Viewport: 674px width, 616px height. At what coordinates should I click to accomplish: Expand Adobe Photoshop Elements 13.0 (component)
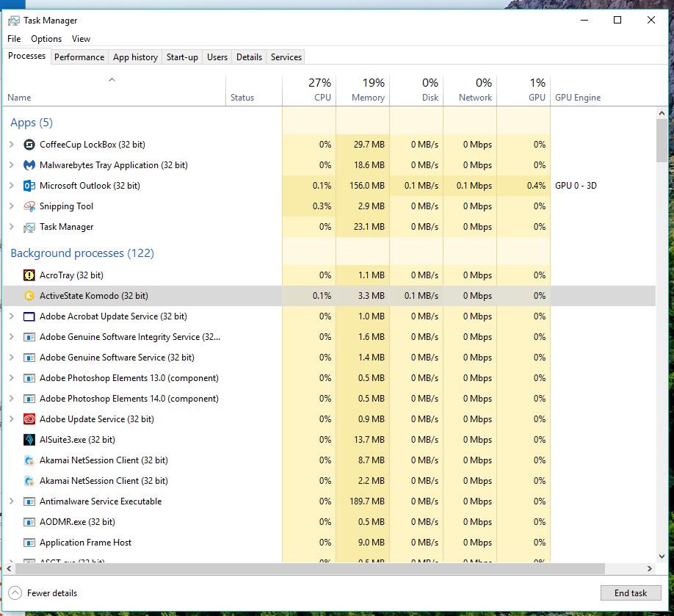[12, 378]
